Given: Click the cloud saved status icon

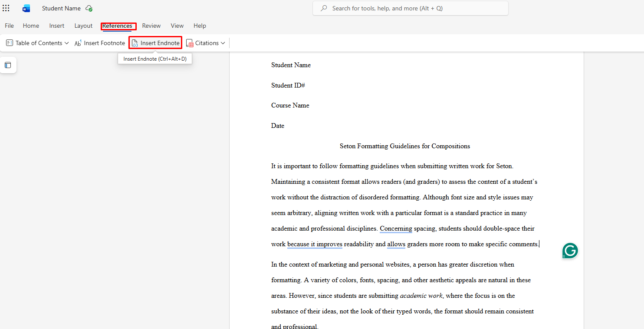Looking at the screenshot, I should click(89, 8).
